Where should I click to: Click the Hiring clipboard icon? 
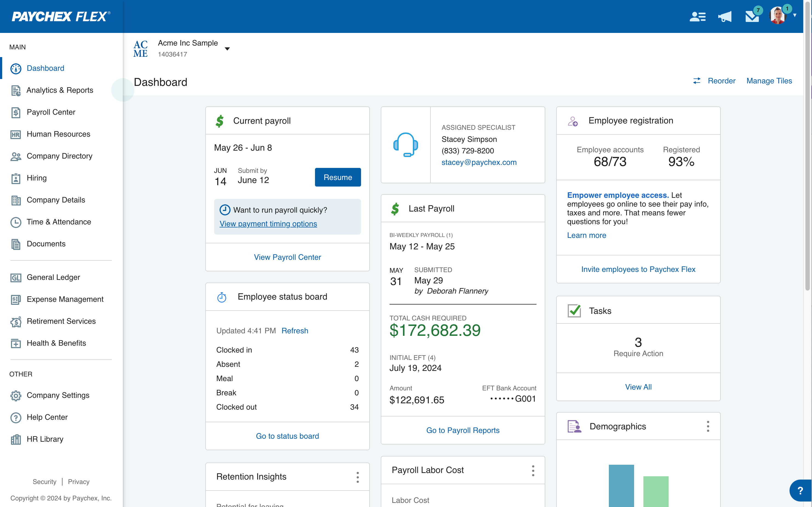pos(16,178)
